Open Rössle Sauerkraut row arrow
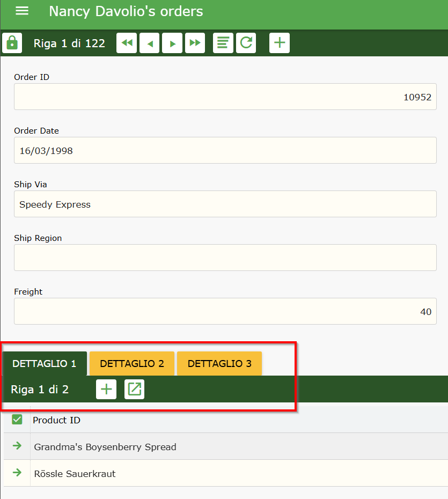 tap(17, 473)
